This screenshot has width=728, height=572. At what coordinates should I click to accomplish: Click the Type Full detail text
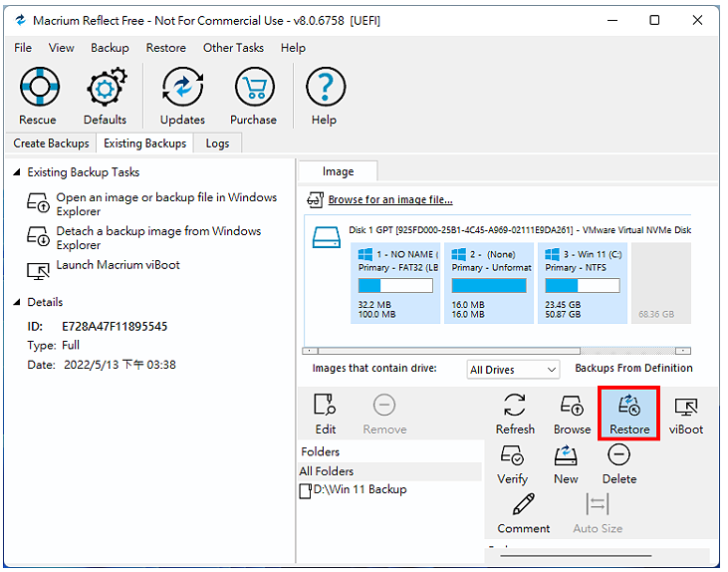point(54,345)
